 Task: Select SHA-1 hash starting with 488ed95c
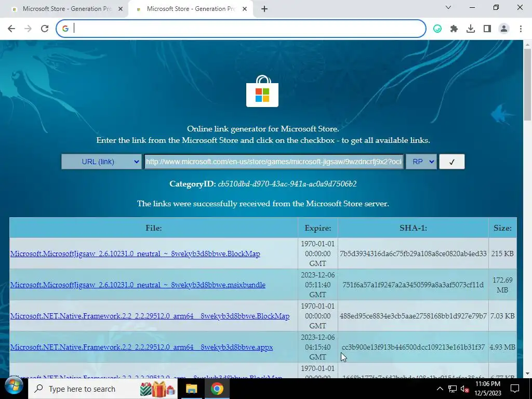(413, 316)
